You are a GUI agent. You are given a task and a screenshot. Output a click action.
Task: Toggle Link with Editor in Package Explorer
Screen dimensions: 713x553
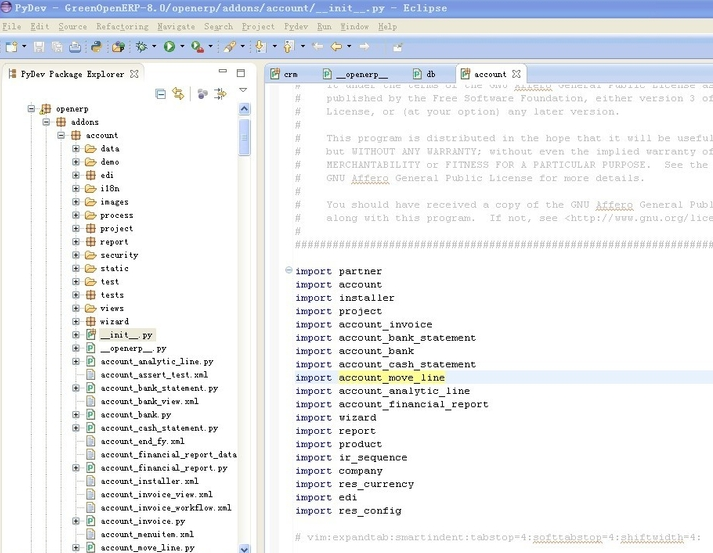coord(178,93)
